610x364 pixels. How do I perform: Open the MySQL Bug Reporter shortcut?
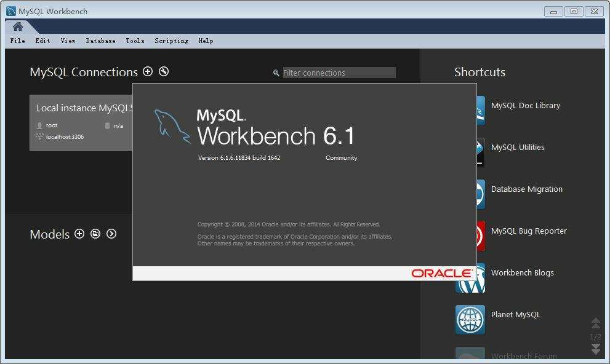click(529, 231)
